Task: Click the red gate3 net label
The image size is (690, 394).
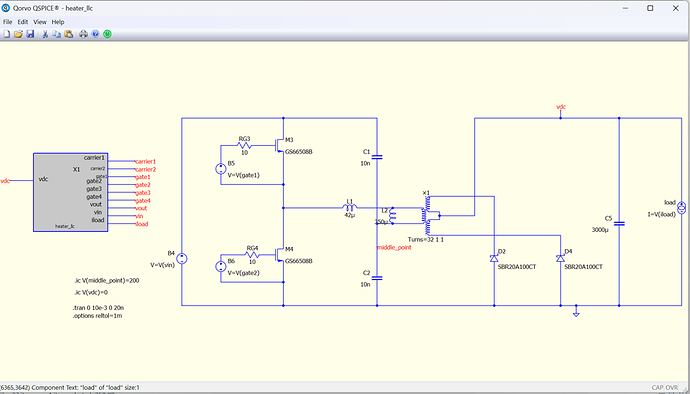Action: click(x=143, y=193)
